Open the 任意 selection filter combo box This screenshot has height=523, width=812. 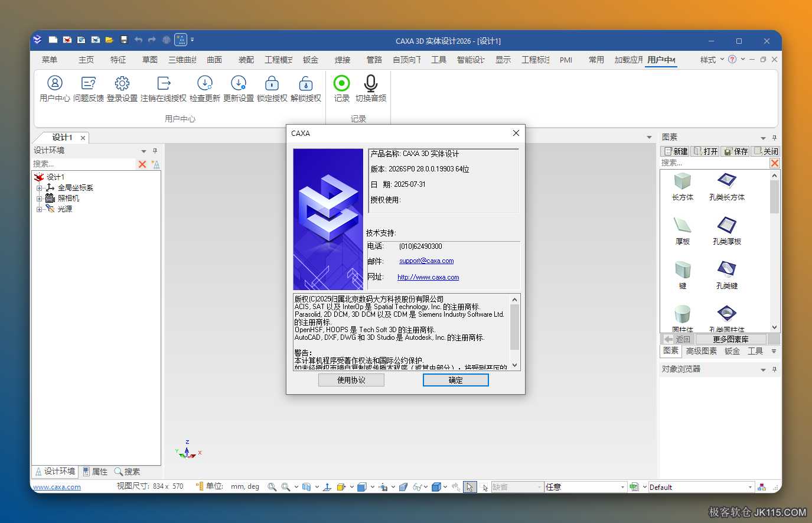(x=585, y=487)
